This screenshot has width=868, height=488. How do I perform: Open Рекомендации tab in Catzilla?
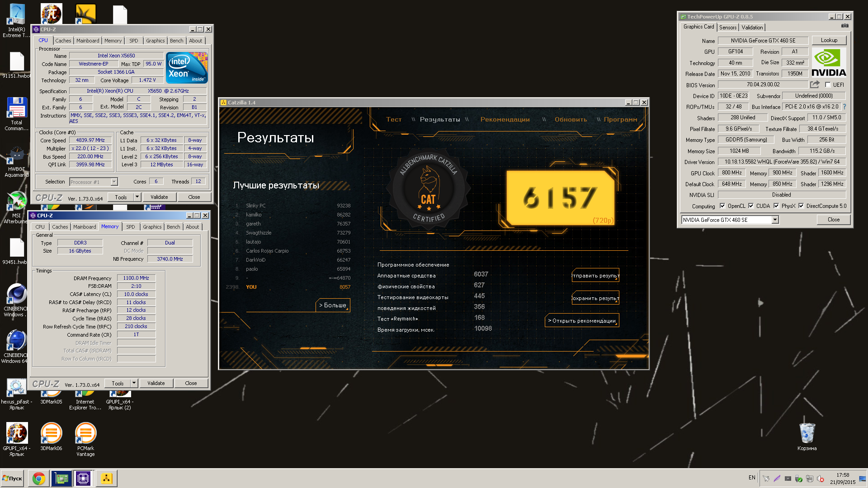click(x=505, y=119)
